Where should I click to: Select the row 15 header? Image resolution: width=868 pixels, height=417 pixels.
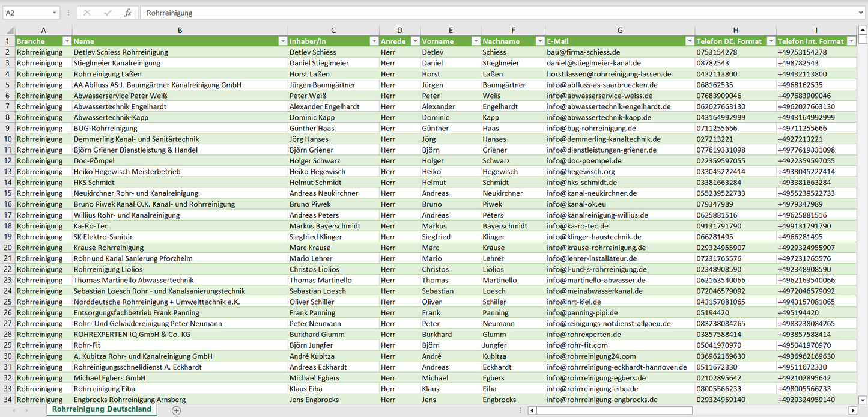click(x=8, y=193)
